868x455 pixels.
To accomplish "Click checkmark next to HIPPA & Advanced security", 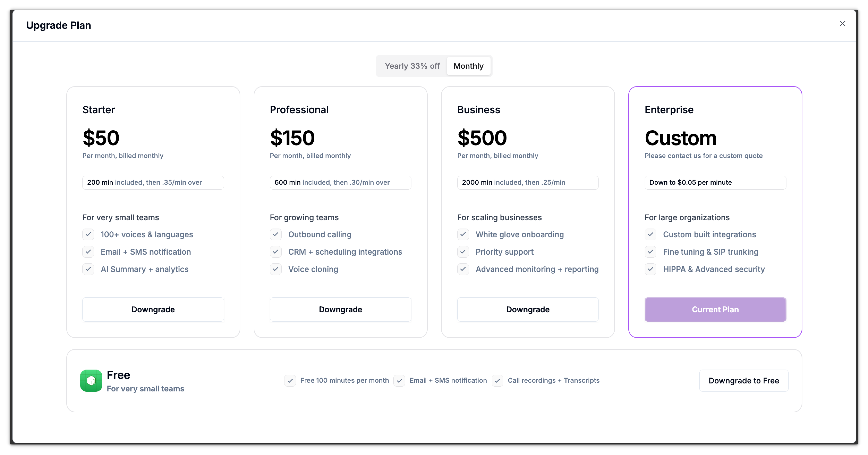I will coord(650,269).
